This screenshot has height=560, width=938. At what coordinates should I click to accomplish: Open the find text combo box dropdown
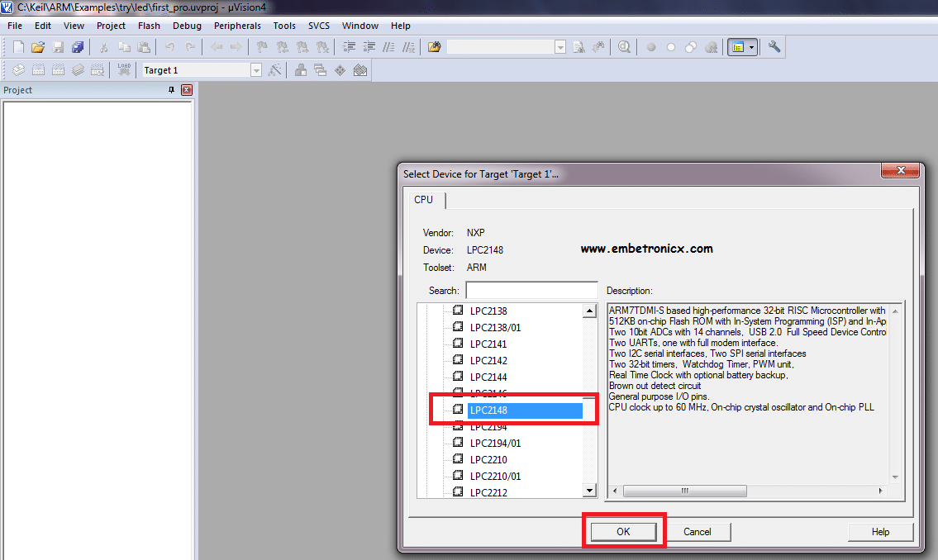[560, 47]
